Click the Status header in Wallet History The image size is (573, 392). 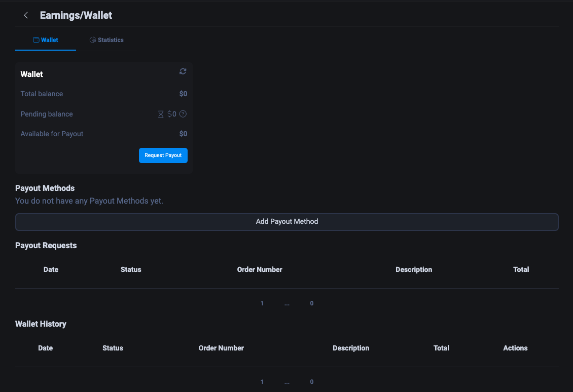click(113, 348)
